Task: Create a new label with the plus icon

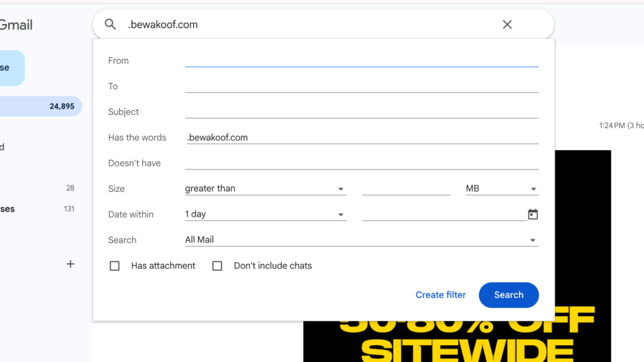Action: click(x=70, y=264)
